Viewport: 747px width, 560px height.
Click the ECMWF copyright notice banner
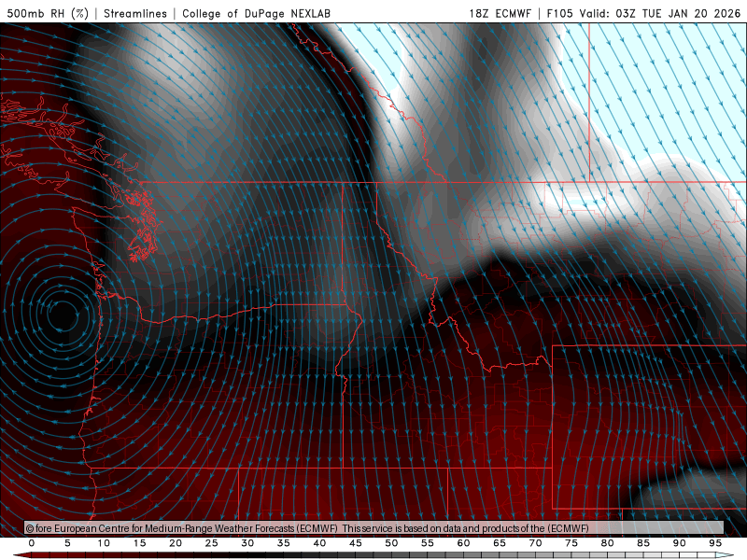[x=374, y=527]
